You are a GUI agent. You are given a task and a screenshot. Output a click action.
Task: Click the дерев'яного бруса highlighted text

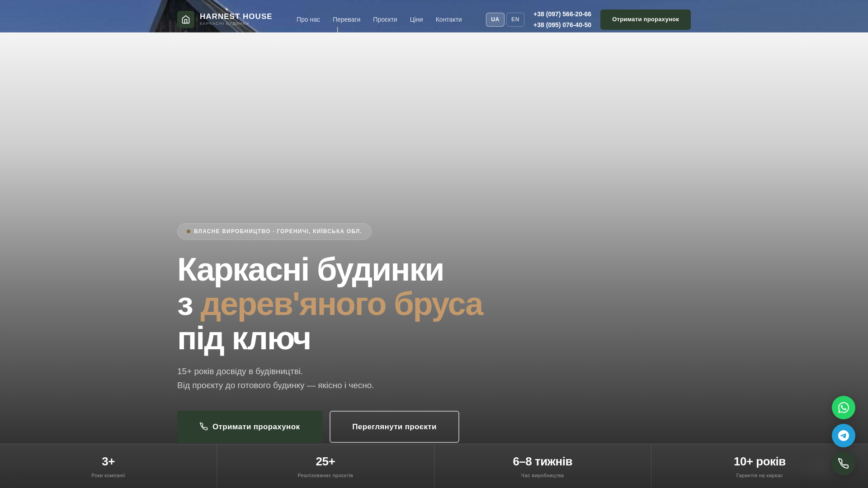341,304
